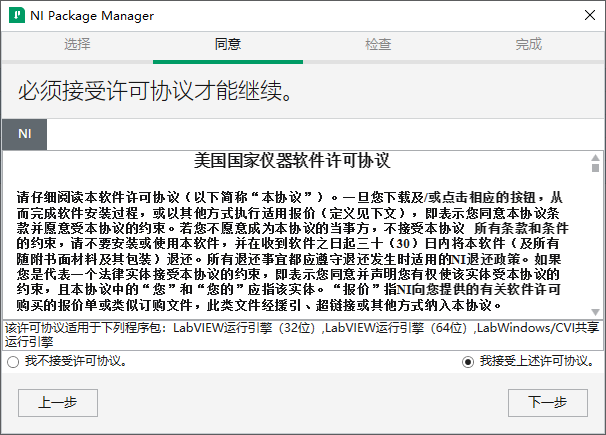The image size is (606, 435).
Task: Select the NI license agreement tab
Action: tap(25, 133)
